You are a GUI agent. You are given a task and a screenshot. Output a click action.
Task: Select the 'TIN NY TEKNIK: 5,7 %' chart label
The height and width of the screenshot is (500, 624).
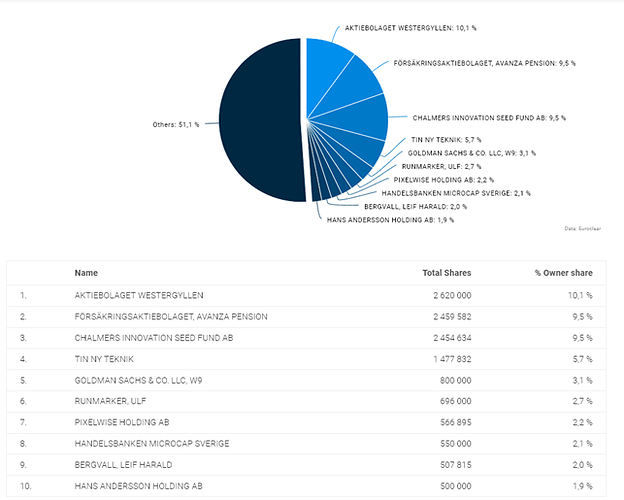click(446, 140)
